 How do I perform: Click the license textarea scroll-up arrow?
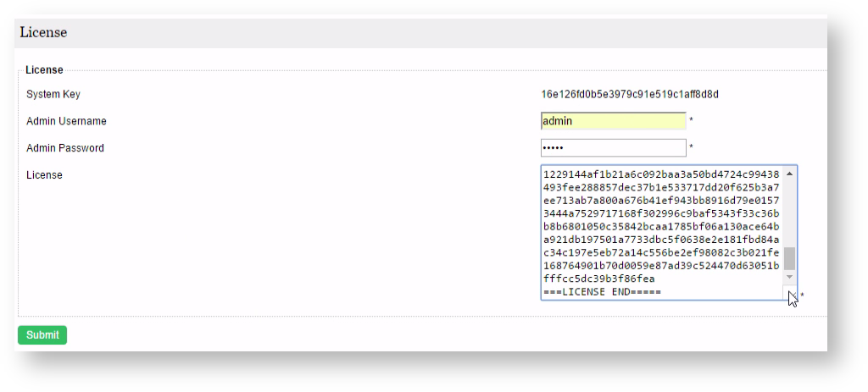pos(790,174)
